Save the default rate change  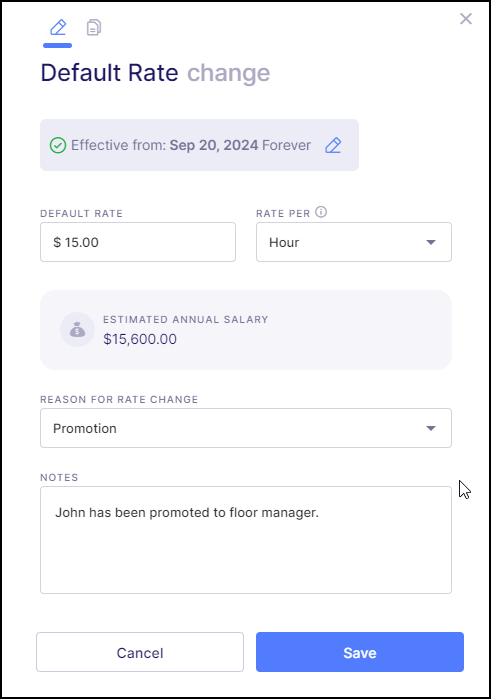coord(360,652)
